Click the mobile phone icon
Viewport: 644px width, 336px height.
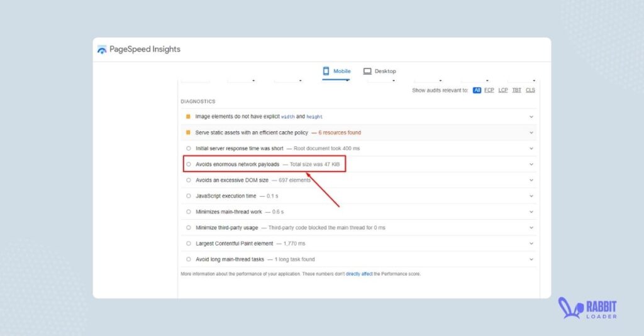coord(326,71)
